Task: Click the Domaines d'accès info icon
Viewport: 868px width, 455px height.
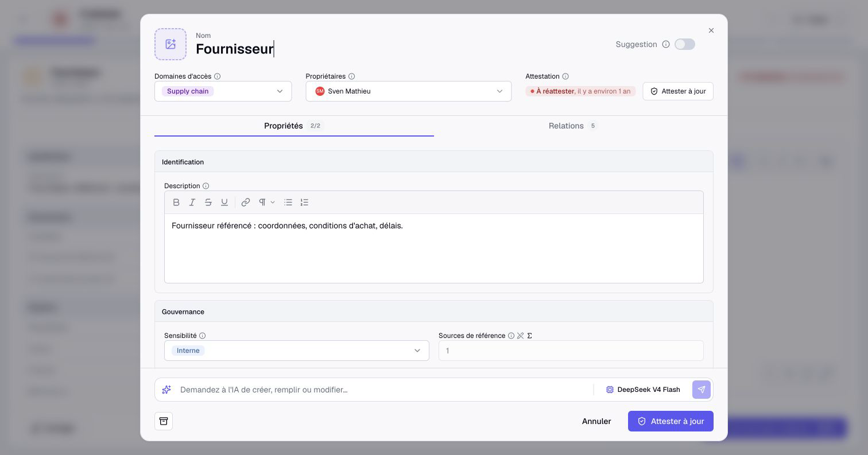Action: pos(218,76)
